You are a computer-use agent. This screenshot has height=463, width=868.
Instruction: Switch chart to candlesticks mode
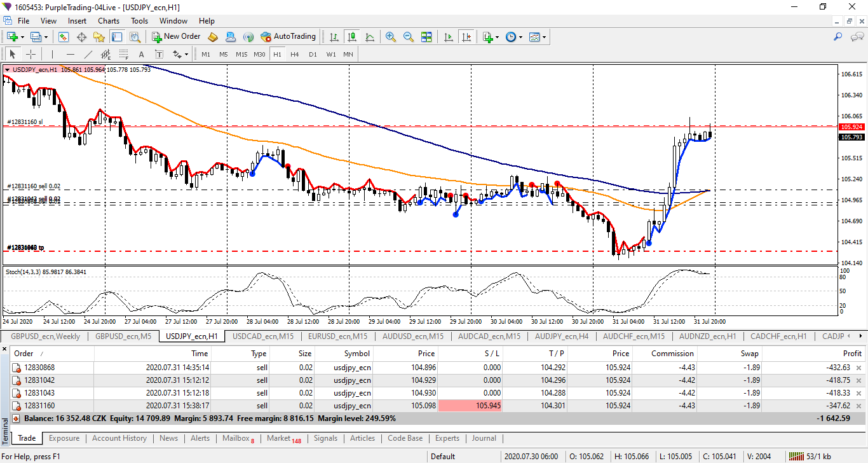point(352,37)
